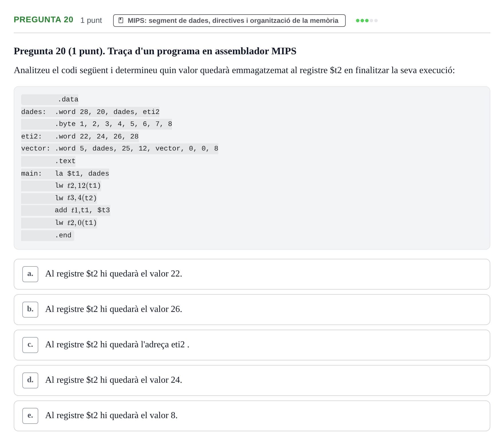Screen dimensions: 504x445
Task: Click the PREGUNTA 20 heading label
Action: coord(43,20)
